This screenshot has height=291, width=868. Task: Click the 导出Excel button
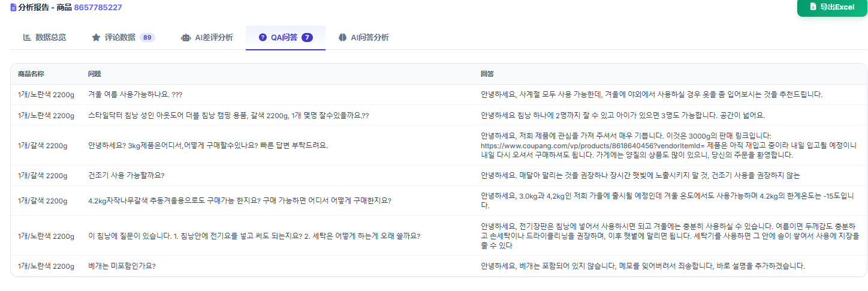point(831,7)
